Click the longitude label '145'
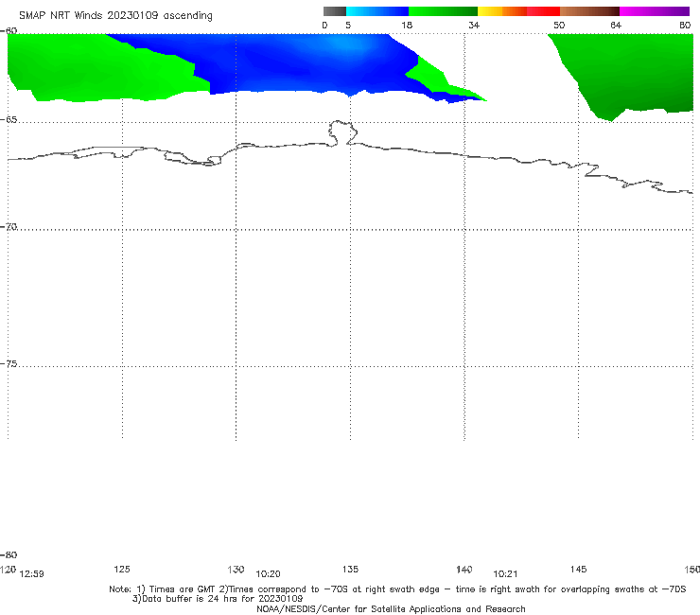 tap(579, 570)
